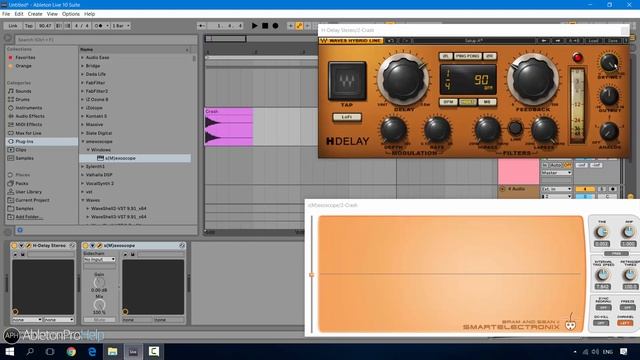Collapse the Waves folder
The width and height of the screenshot is (640, 360).
[x=82, y=200]
